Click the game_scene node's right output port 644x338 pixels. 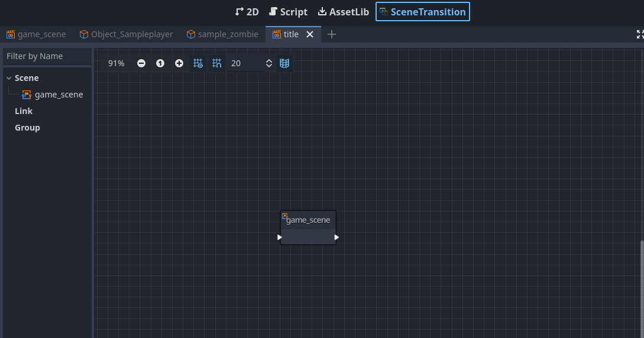pos(336,238)
